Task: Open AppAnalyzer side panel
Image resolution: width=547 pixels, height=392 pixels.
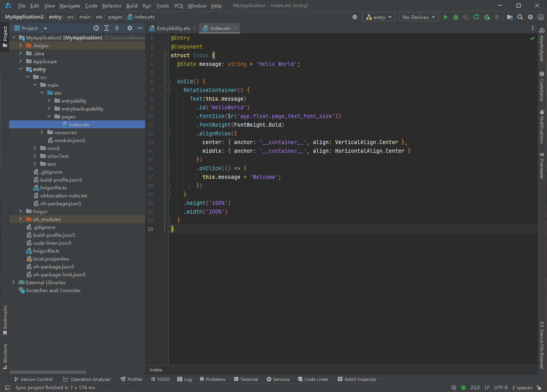Action: tap(542, 45)
